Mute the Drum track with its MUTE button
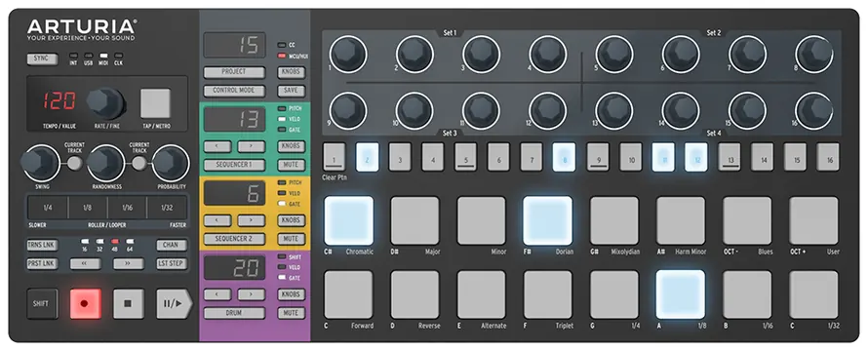 292,313
